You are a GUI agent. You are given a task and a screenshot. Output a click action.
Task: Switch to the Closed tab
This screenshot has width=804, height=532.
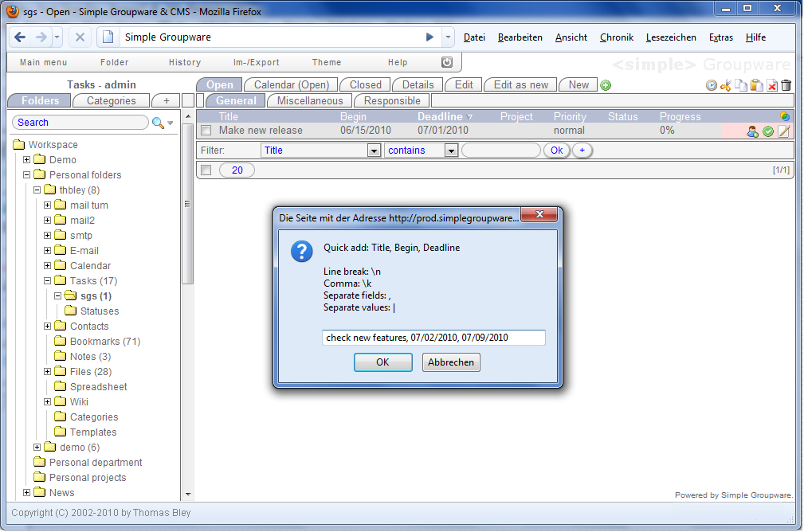pyautogui.click(x=366, y=85)
